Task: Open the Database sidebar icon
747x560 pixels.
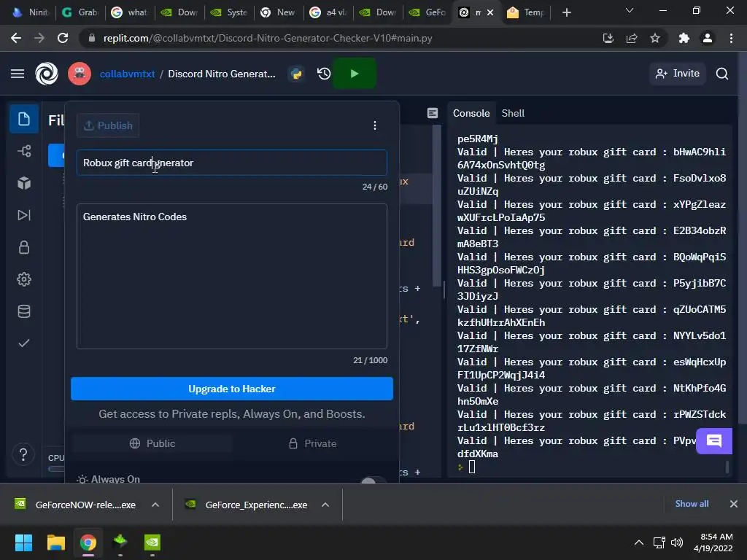Action: coord(24,311)
